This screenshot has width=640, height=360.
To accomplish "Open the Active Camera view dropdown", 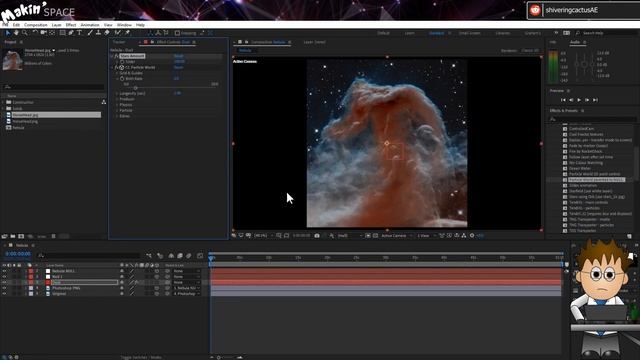I will tap(396, 236).
